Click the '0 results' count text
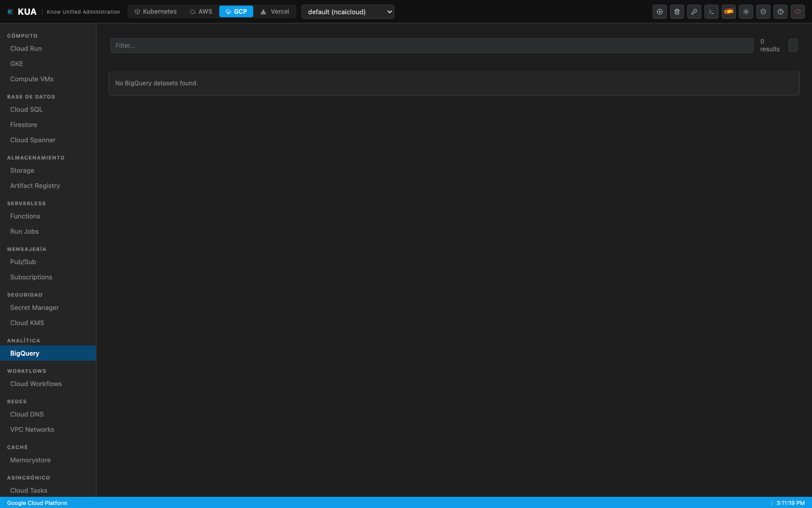The width and height of the screenshot is (812, 508). [770, 45]
